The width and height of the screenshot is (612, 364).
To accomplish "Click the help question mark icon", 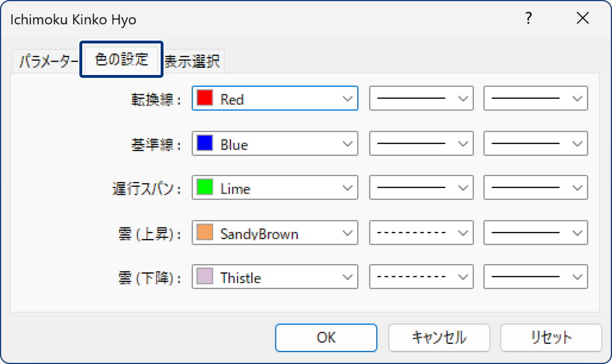I will click(528, 18).
